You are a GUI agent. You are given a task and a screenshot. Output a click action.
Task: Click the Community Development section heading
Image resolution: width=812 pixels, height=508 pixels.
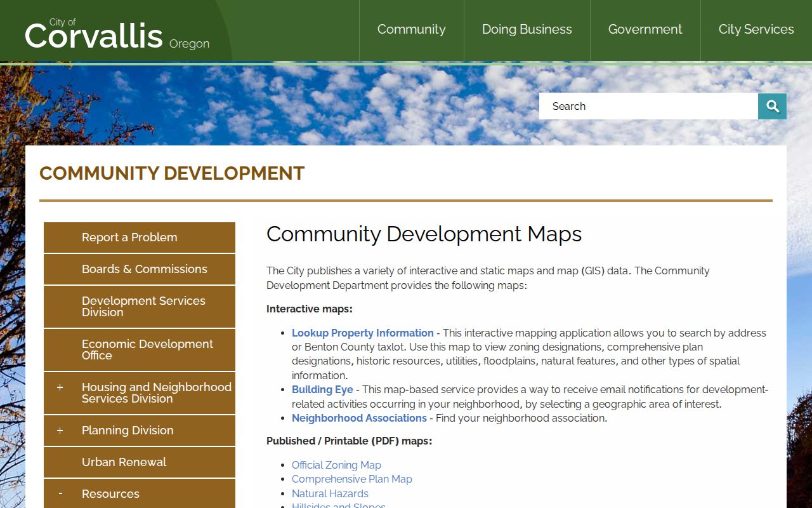[172, 173]
